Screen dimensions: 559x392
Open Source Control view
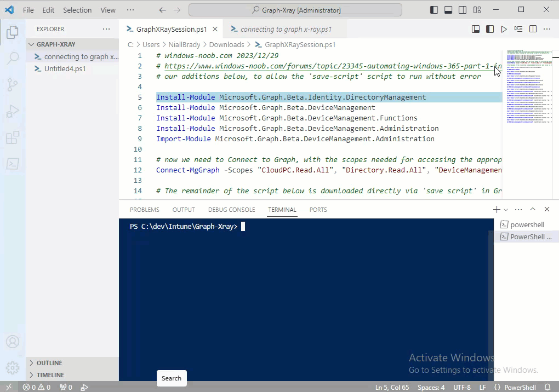[x=13, y=85]
